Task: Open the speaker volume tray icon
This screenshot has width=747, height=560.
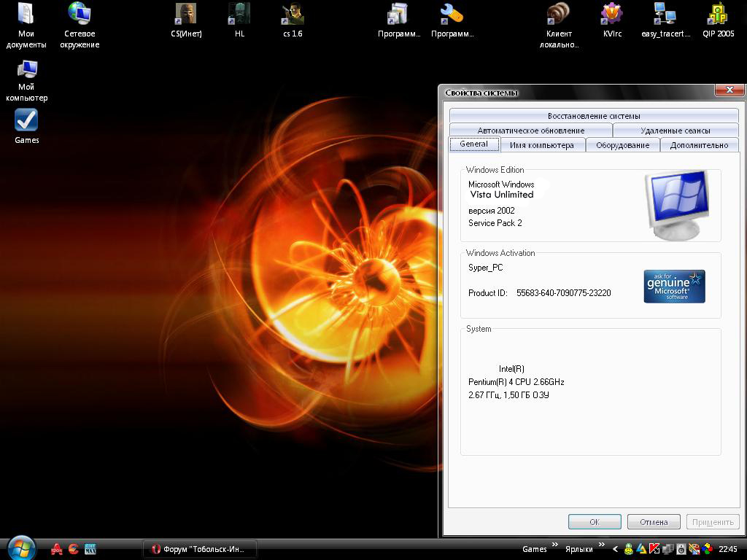Action: tap(681, 549)
